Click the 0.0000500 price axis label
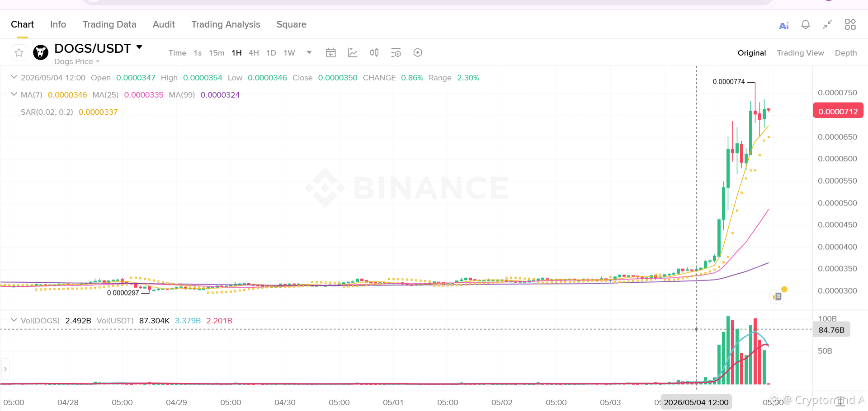This screenshot has width=868, height=411. point(837,203)
